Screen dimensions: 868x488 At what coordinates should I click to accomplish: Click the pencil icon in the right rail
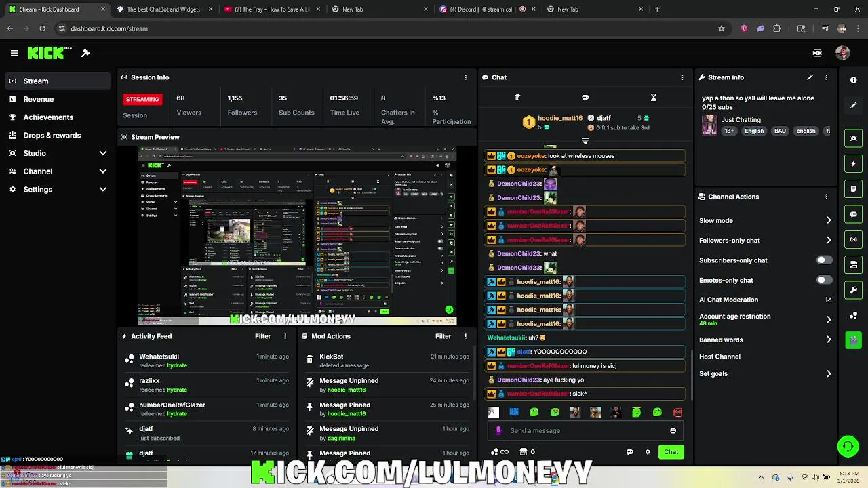point(853,105)
